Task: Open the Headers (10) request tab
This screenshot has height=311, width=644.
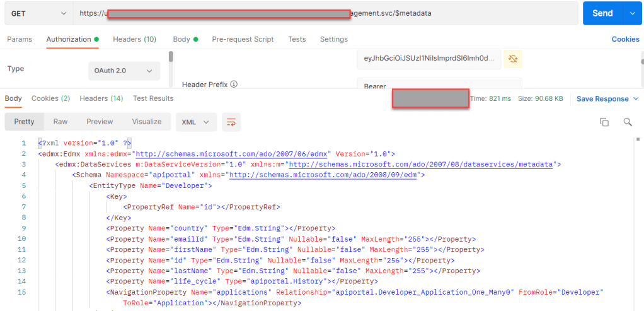Action: [134, 39]
